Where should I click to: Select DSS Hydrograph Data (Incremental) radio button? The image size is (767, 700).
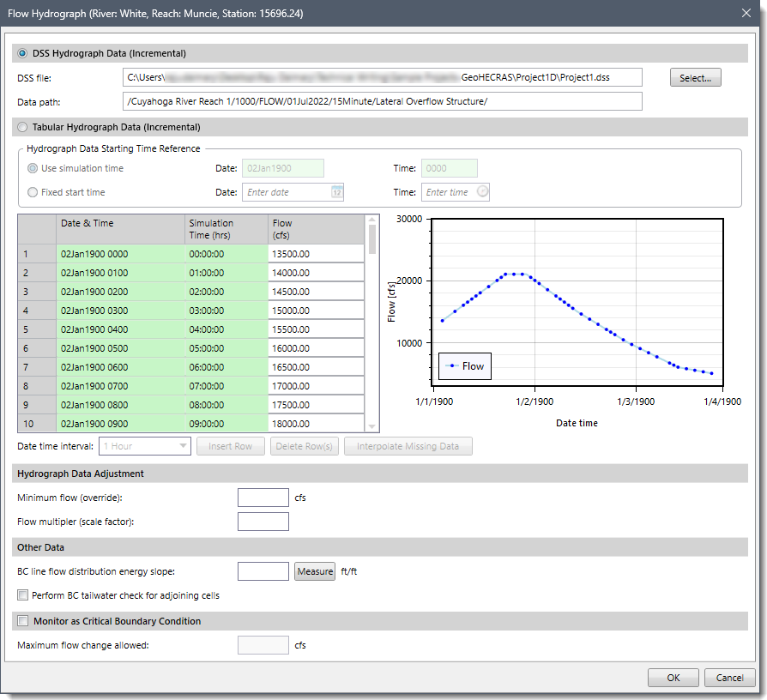tap(22, 53)
